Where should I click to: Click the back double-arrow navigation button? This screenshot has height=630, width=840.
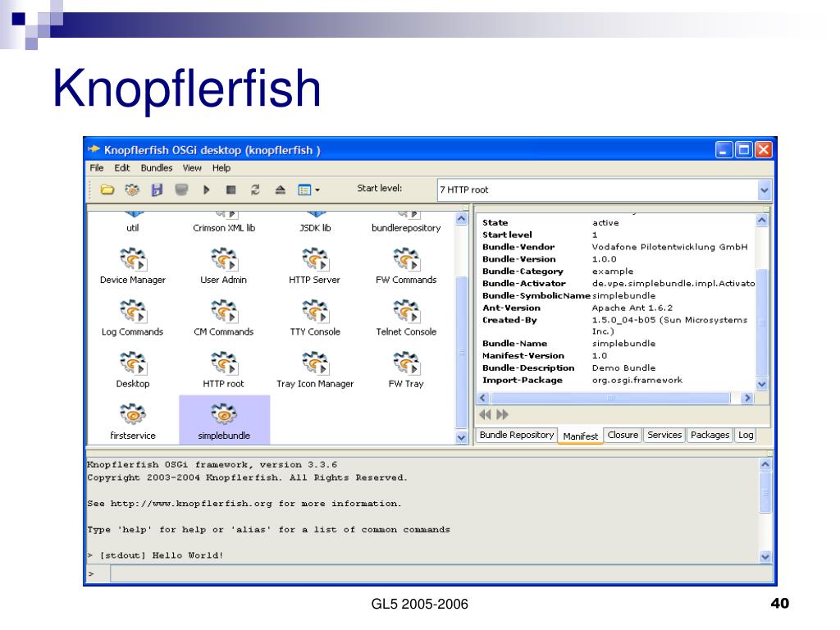pos(486,414)
